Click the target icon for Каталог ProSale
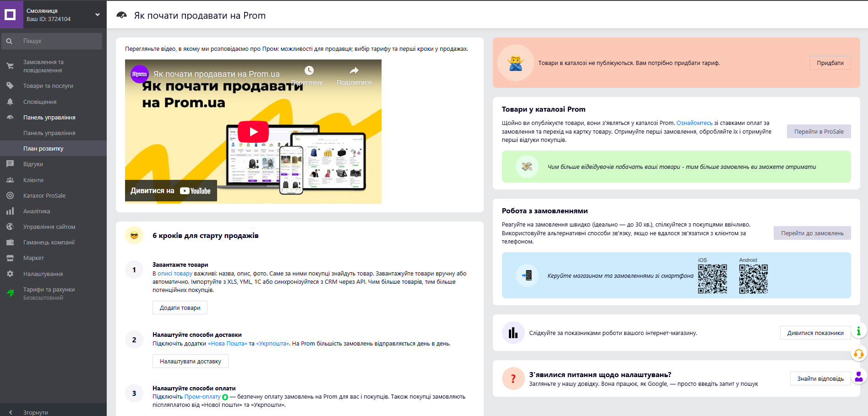 [x=10, y=195]
